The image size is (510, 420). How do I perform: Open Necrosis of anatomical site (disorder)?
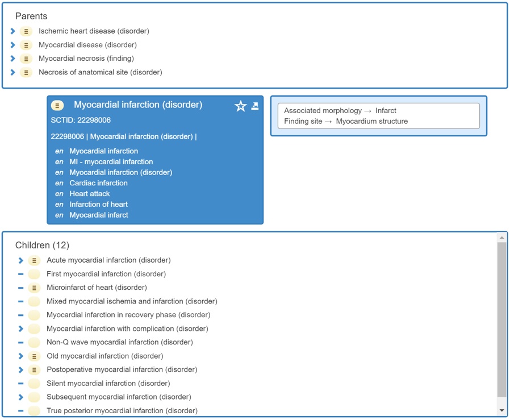[100, 72]
